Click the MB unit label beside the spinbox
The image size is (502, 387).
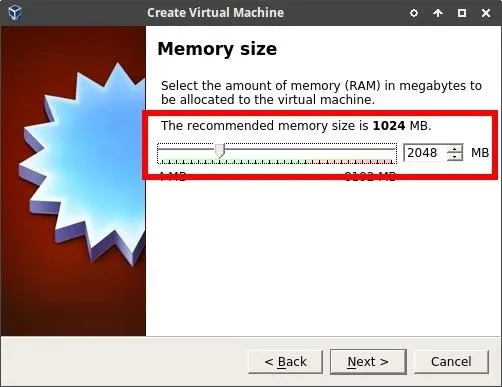pyautogui.click(x=480, y=153)
